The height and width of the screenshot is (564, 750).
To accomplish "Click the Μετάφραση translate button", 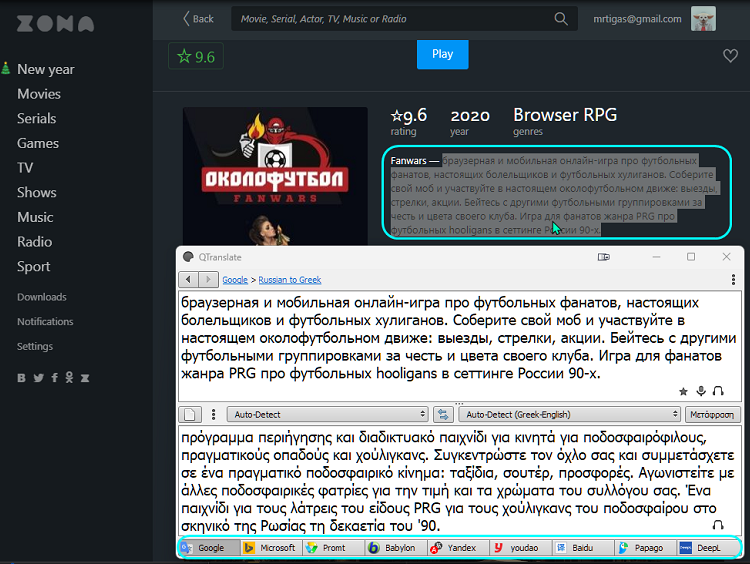I will 712,414.
